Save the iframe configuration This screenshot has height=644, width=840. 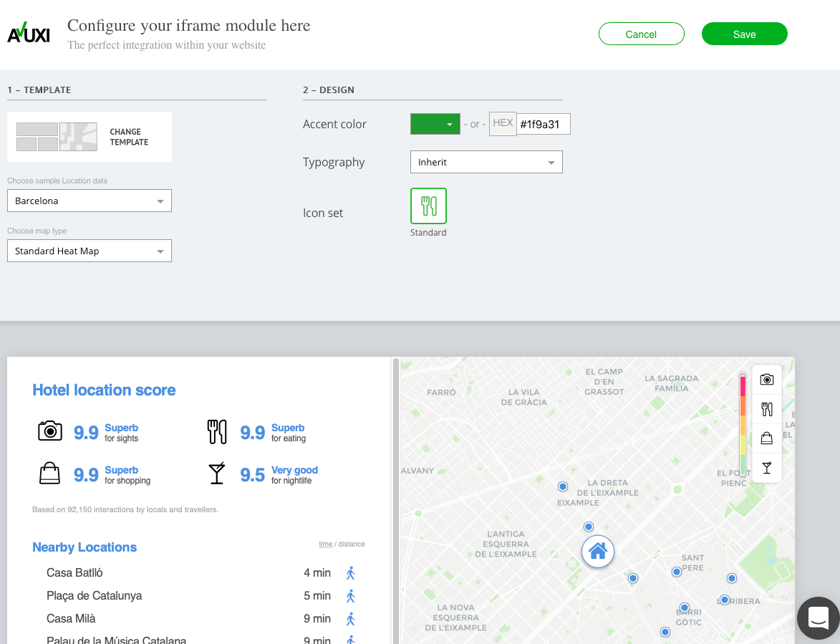745,34
